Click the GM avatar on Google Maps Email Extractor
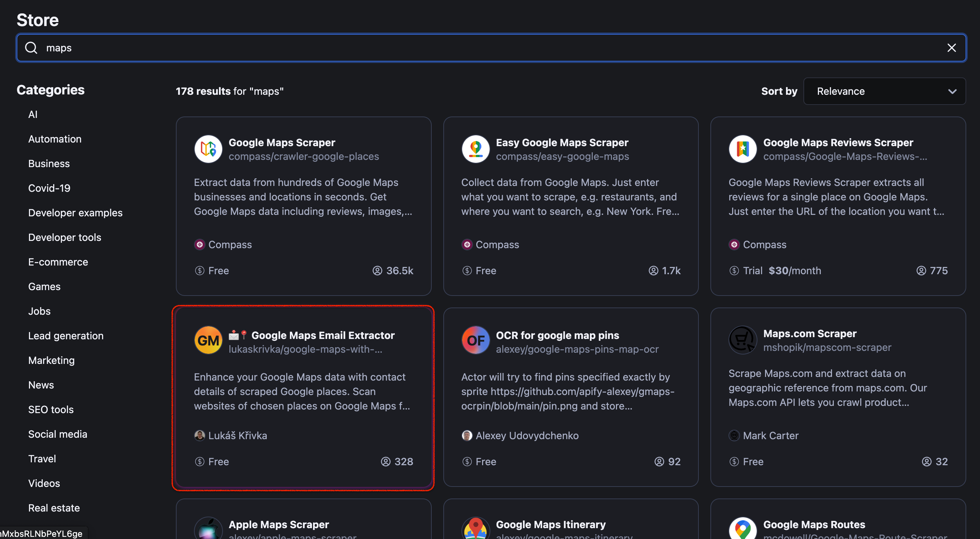 [208, 340]
